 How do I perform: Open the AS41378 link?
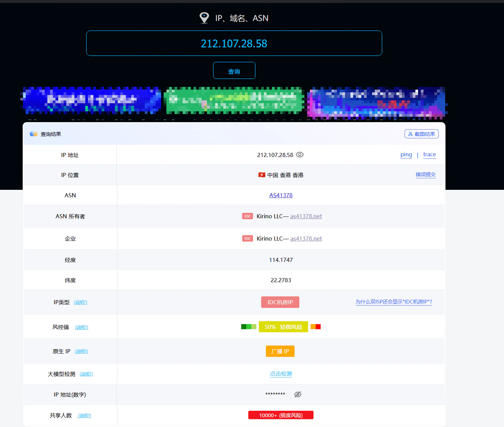pyautogui.click(x=281, y=195)
